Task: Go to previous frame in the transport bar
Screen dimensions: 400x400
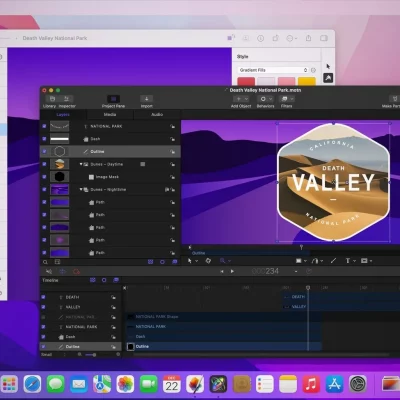Action: click(x=222, y=272)
